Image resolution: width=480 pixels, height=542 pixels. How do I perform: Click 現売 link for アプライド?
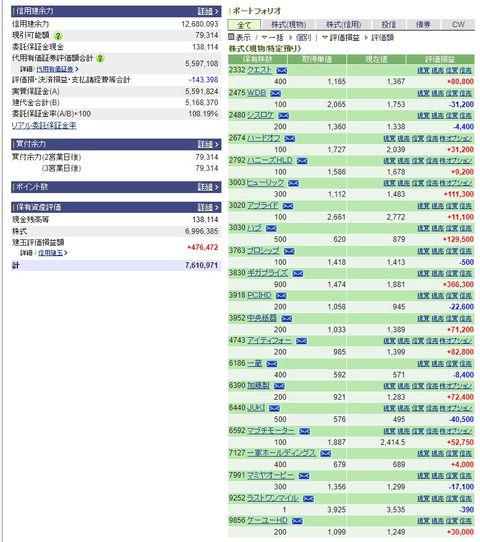[437, 206]
